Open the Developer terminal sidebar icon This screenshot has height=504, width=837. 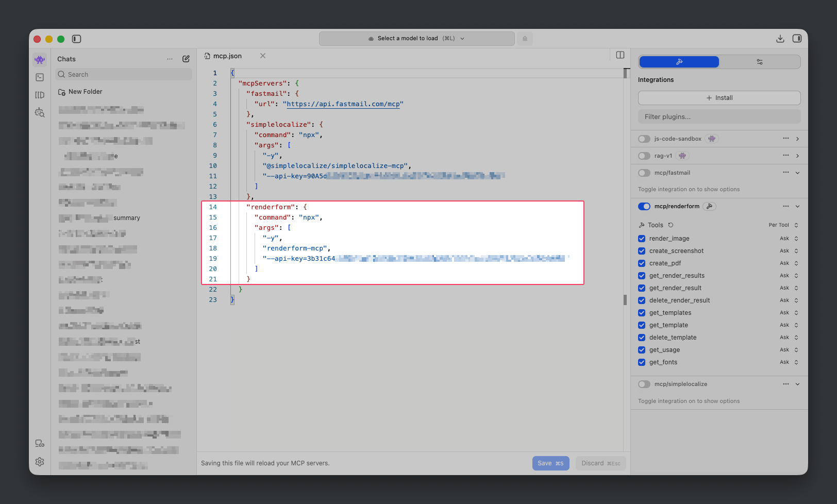(40, 77)
